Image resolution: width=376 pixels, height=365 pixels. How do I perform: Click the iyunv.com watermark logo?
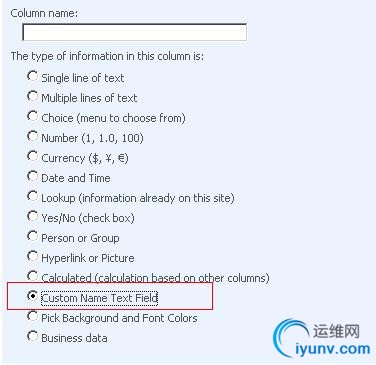tap(322, 338)
